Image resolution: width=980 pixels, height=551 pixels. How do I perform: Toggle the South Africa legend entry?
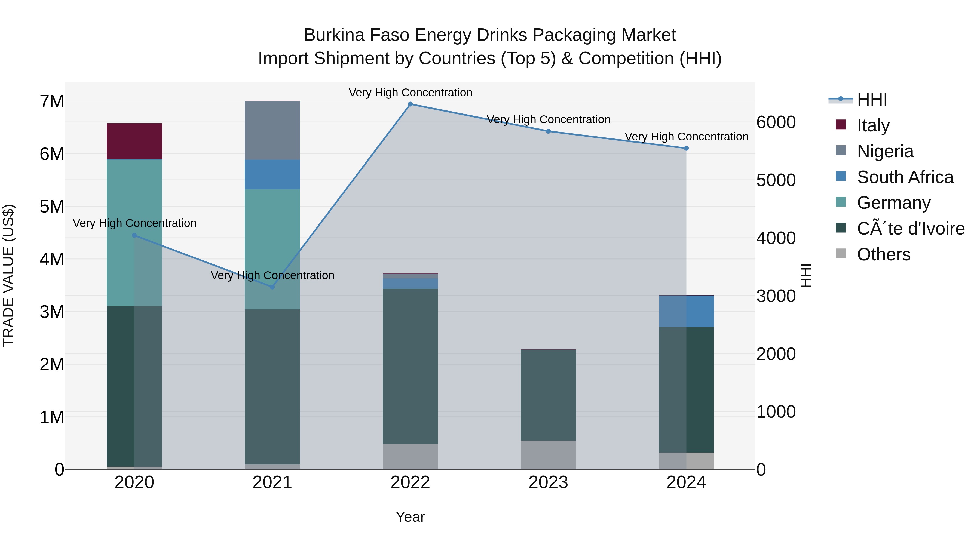pos(895,177)
